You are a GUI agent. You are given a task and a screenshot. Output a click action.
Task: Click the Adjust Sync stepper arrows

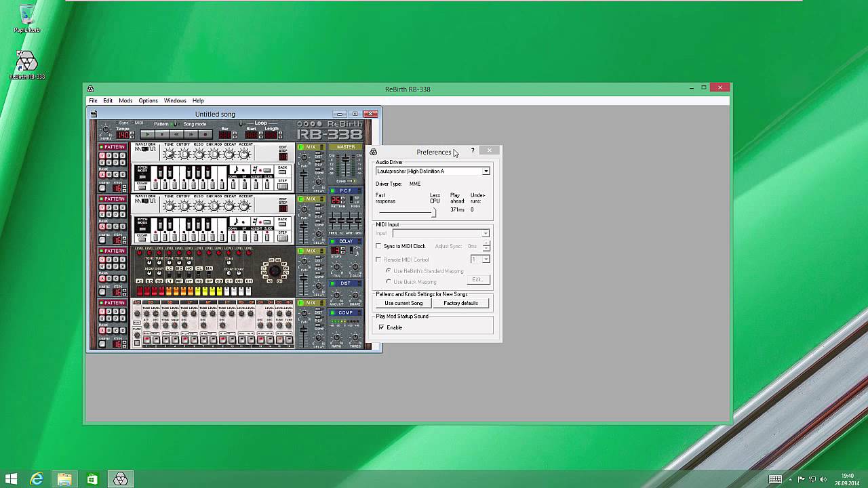pos(486,246)
